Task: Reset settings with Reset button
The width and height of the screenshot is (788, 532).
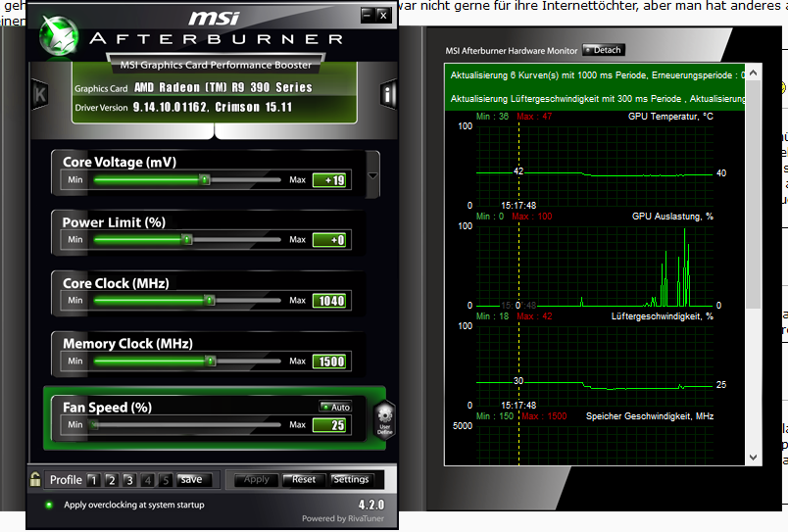Action: pyautogui.click(x=304, y=480)
